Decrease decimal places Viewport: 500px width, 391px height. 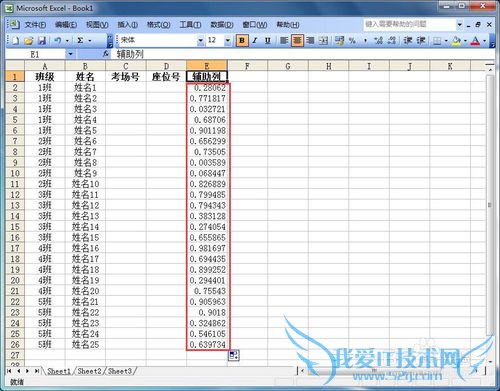[x=392, y=41]
